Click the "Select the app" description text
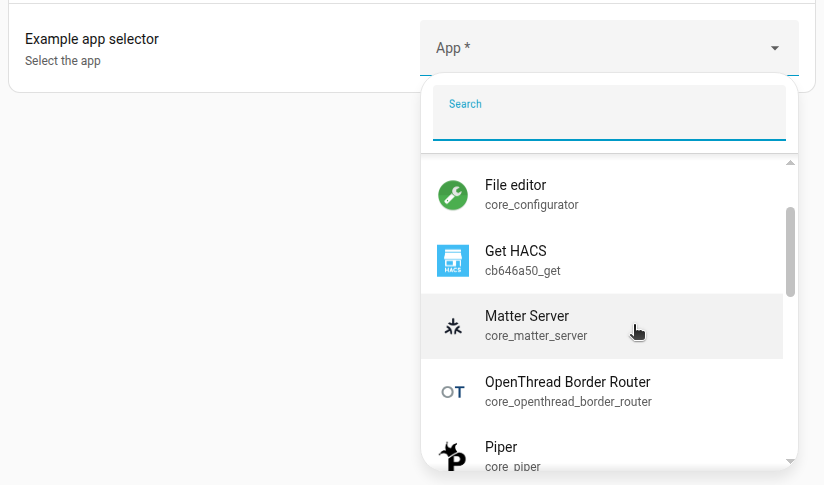Screen dimensions: 824x485 tap(63, 61)
